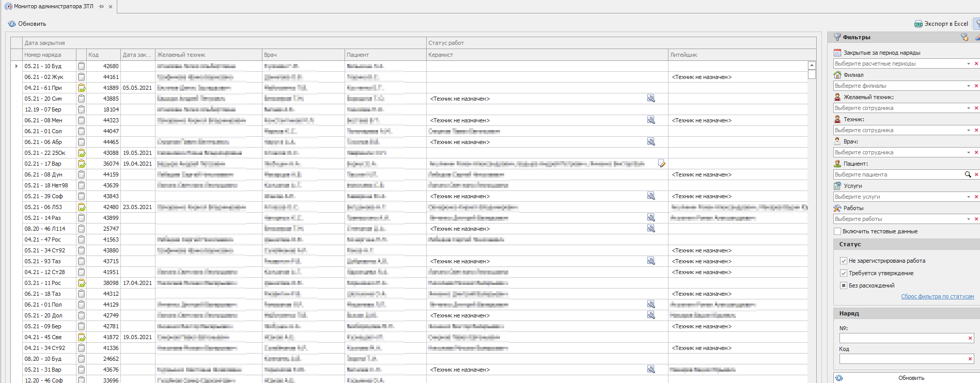Click into the Наряд № input field
The width and height of the screenshot is (980, 383).
click(903, 338)
